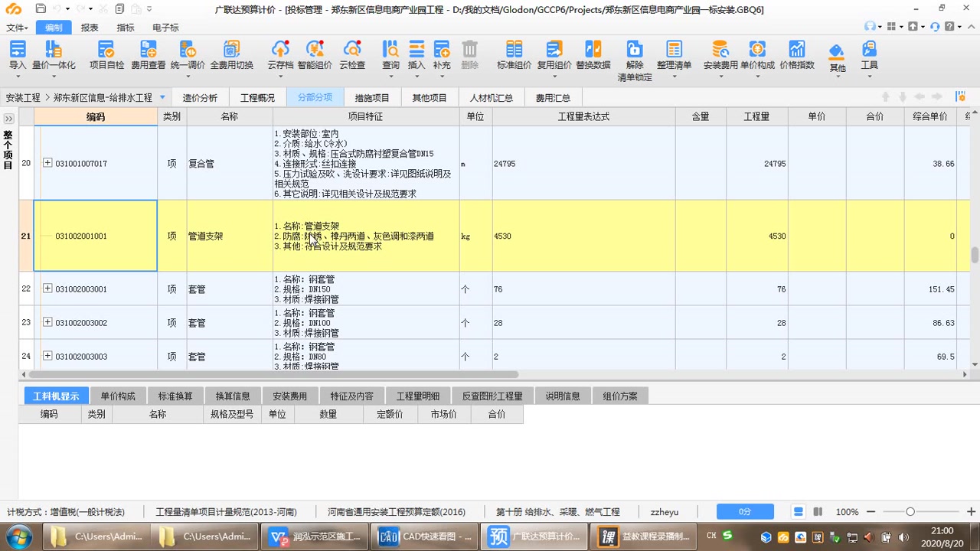Image resolution: width=980 pixels, height=551 pixels.
Task: Click 标准组价 icon
Action: tap(514, 56)
